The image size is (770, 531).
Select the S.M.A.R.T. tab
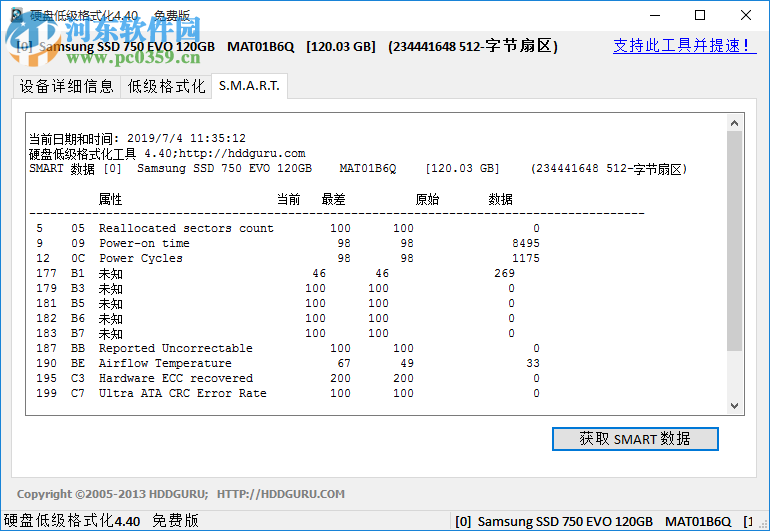pyautogui.click(x=249, y=86)
